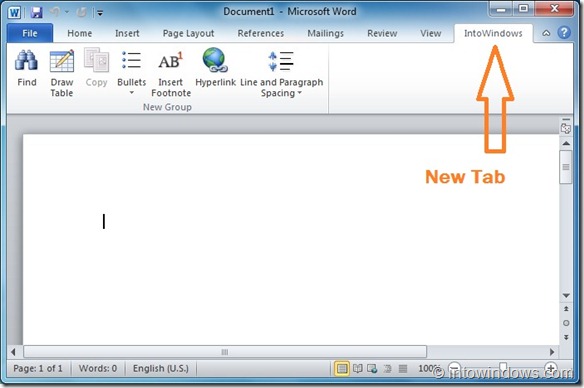Viewport: 584px width, 388px height.
Task: Minimize the ribbon with the caret button
Action: pos(546,33)
